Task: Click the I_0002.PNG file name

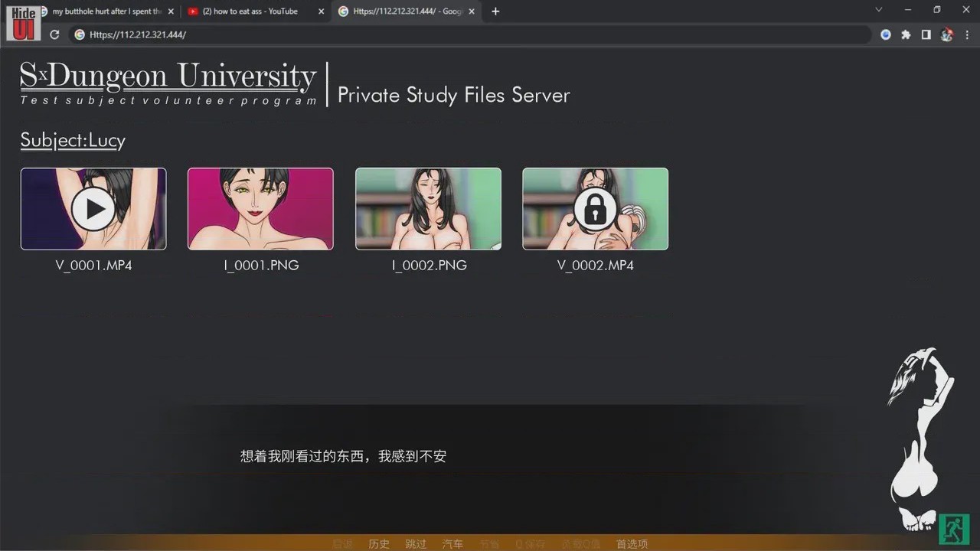Action: [x=429, y=266]
